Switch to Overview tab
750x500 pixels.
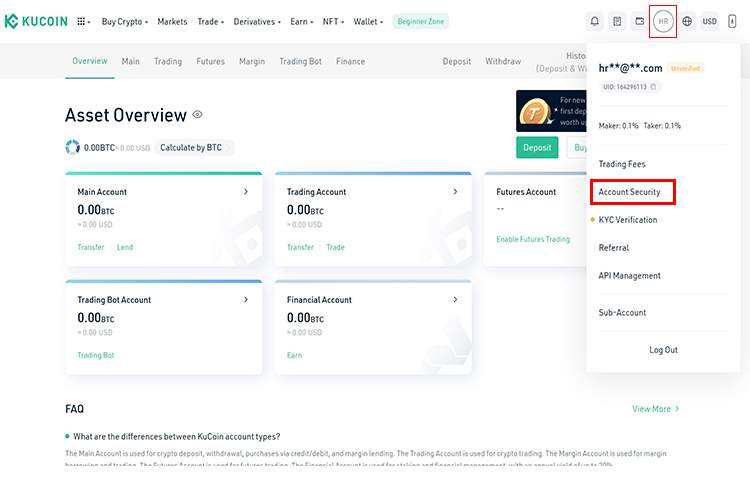pos(90,61)
